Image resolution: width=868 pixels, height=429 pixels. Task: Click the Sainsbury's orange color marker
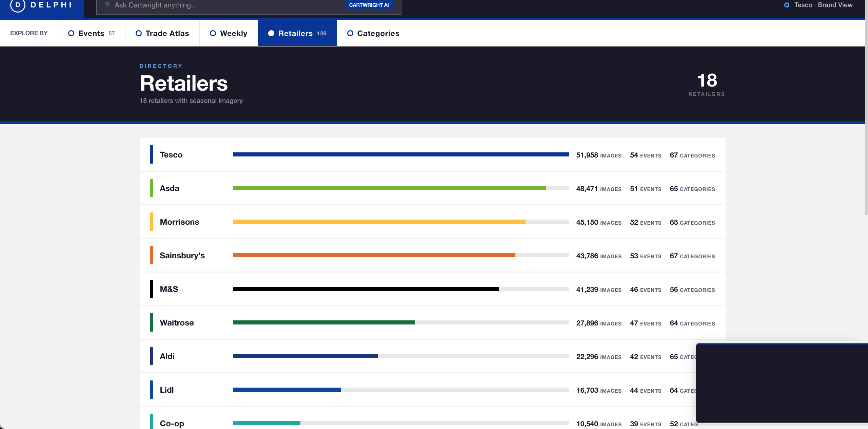click(151, 255)
